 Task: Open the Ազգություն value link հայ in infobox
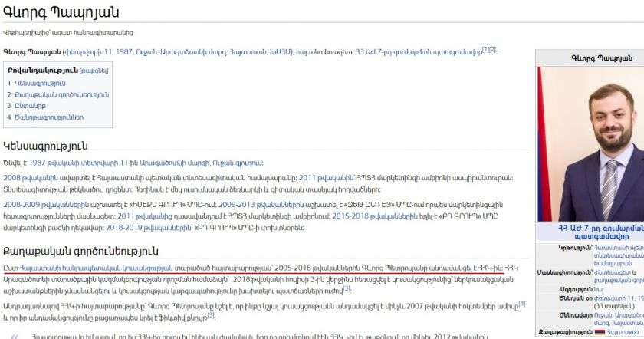(598, 291)
